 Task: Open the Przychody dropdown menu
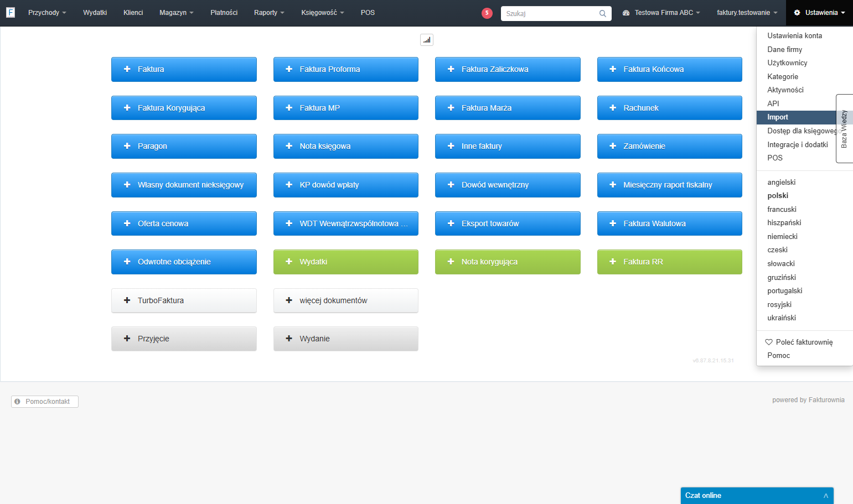tap(47, 13)
